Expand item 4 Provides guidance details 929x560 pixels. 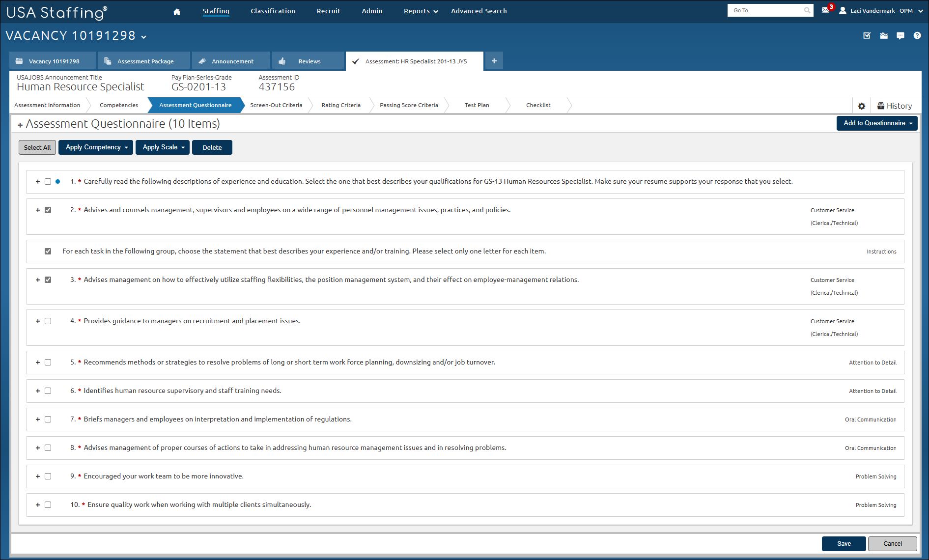38,321
